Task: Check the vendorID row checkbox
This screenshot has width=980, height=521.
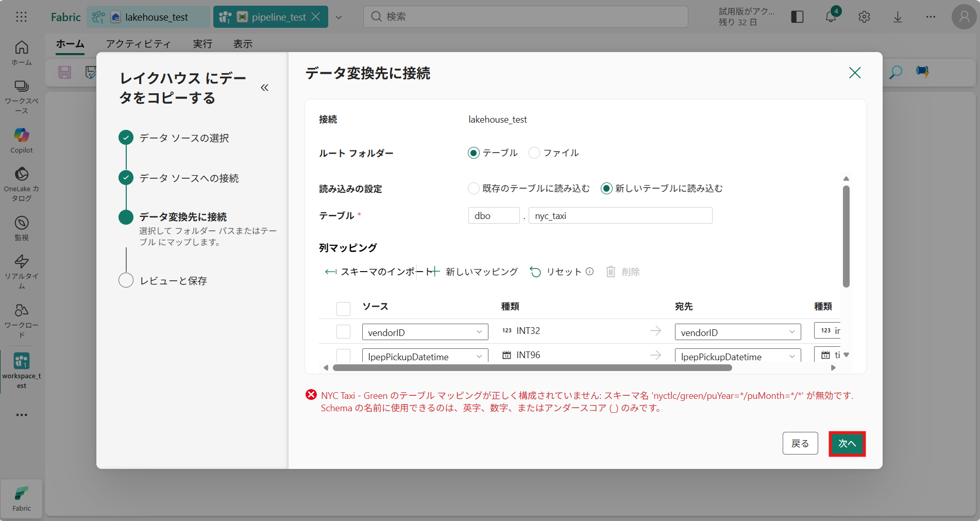Action: click(343, 332)
